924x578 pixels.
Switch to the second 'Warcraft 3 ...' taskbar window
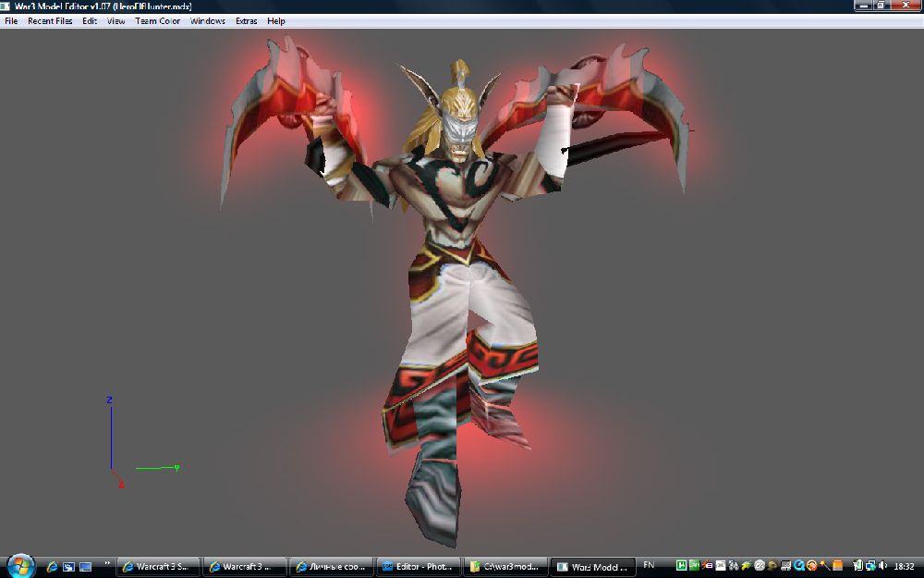244,567
